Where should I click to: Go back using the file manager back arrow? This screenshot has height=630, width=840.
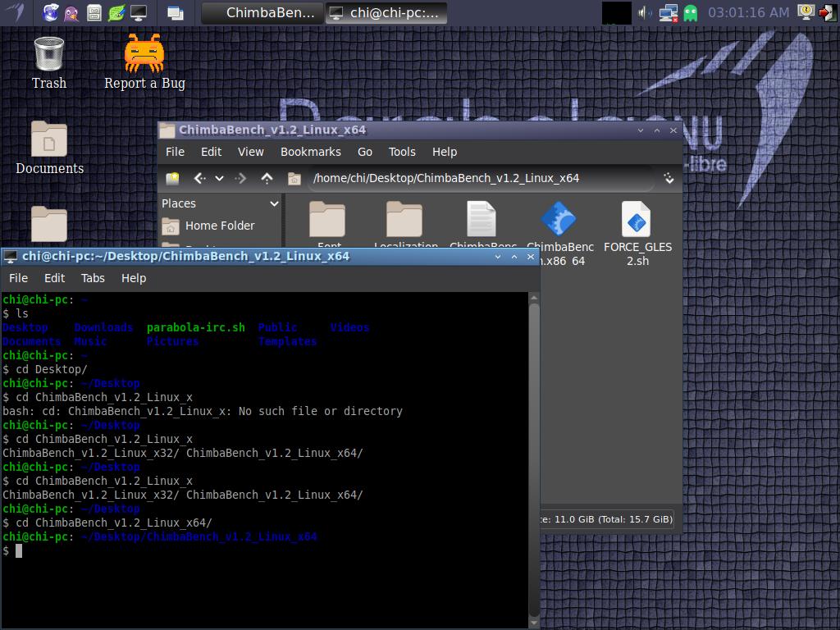click(199, 178)
